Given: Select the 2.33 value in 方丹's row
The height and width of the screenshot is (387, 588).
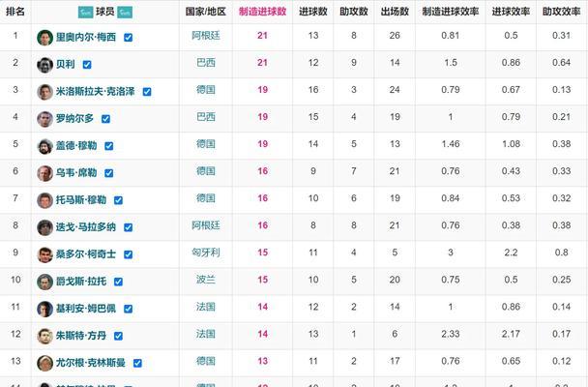Looking at the screenshot, I should [x=451, y=334].
